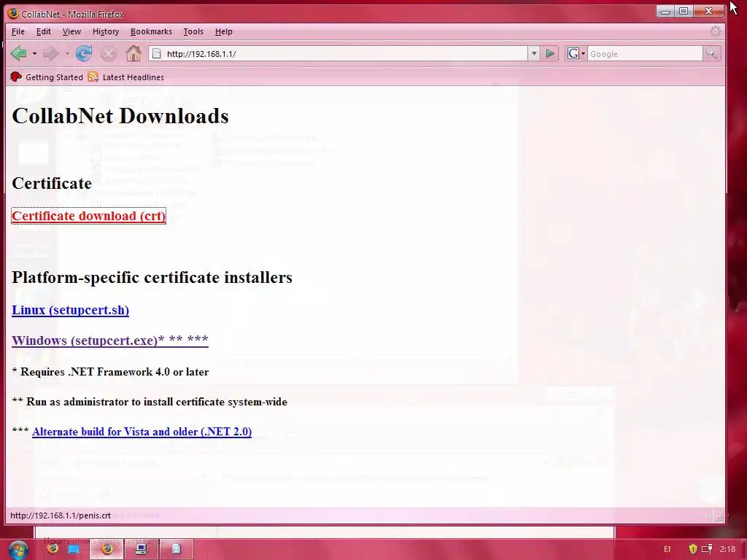Image resolution: width=747 pixels, height=560 pixels.
Task: Open the History menu
Action: [106, 31]
